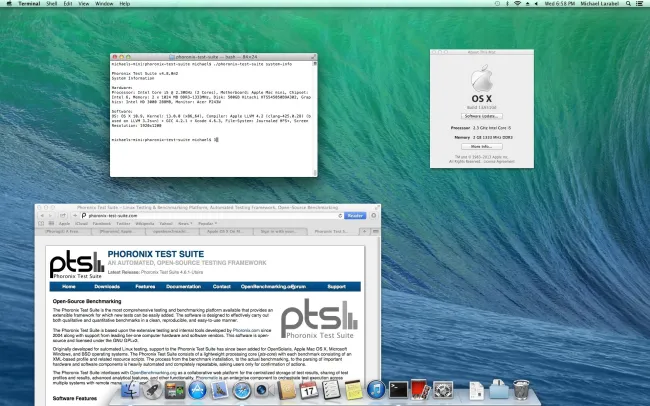
Task: Switch to the 'Apple OS X' Safari tab
Action: click(x=226, y=231)
